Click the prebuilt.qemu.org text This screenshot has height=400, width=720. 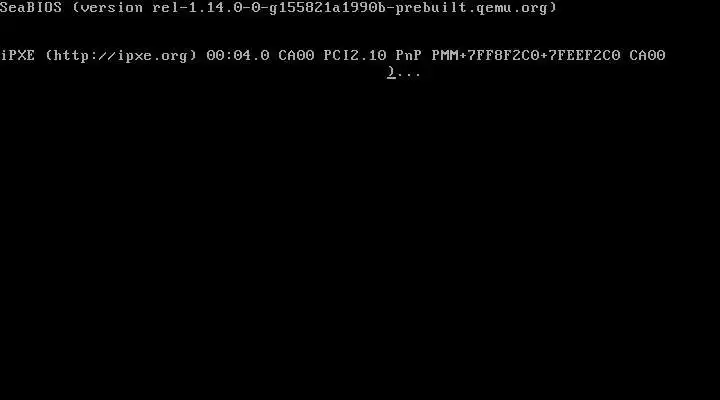pos(472,8)
